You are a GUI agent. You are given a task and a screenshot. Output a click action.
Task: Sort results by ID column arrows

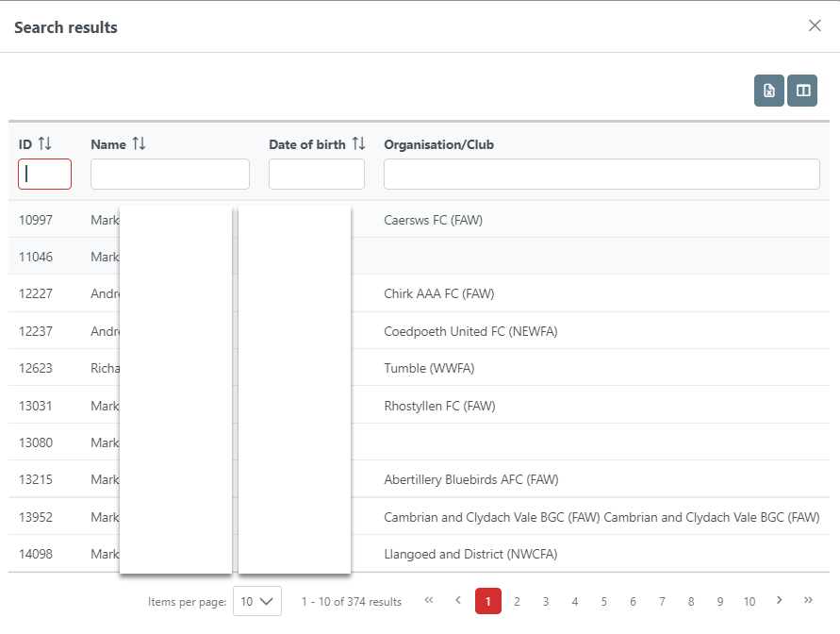coord(44,144)
